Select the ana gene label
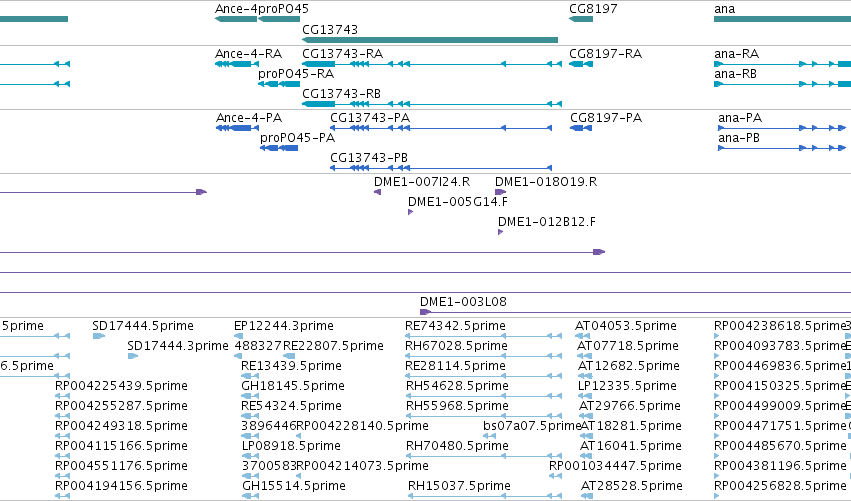The width and height of the screenshot is (851, 501). click(x=725, y=9)
